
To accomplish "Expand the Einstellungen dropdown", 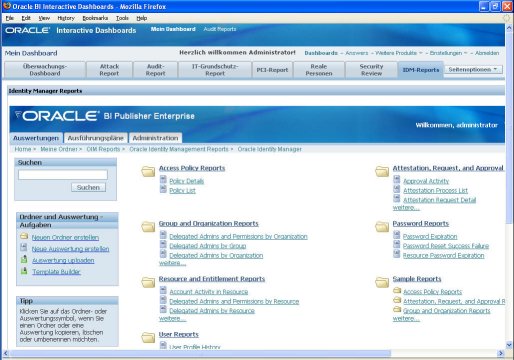I will [448, 53].
